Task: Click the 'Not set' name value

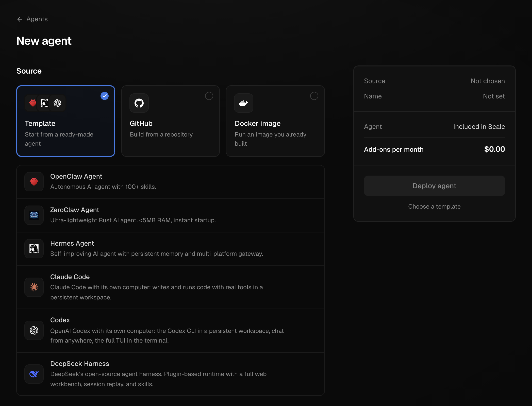Action: tap(494, 96)
